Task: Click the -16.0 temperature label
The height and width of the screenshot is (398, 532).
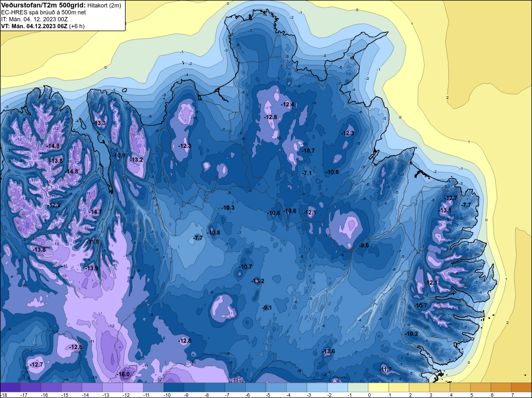Action: [124, 374]
